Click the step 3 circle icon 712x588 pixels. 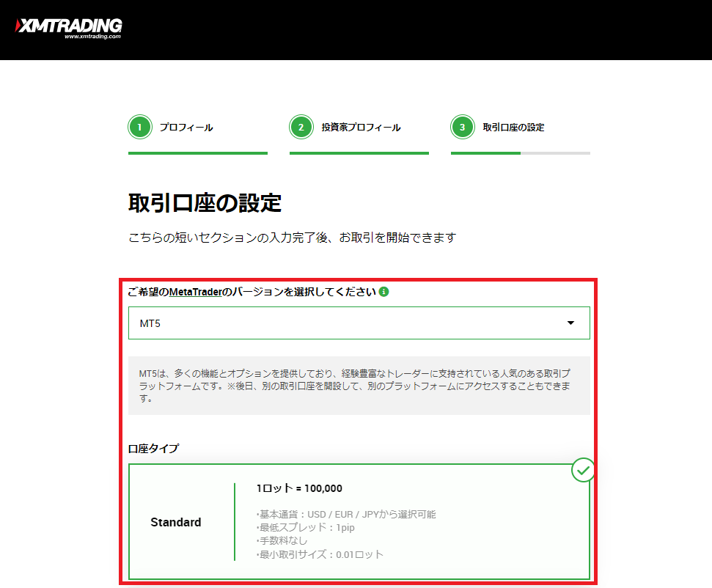[462, 127]
